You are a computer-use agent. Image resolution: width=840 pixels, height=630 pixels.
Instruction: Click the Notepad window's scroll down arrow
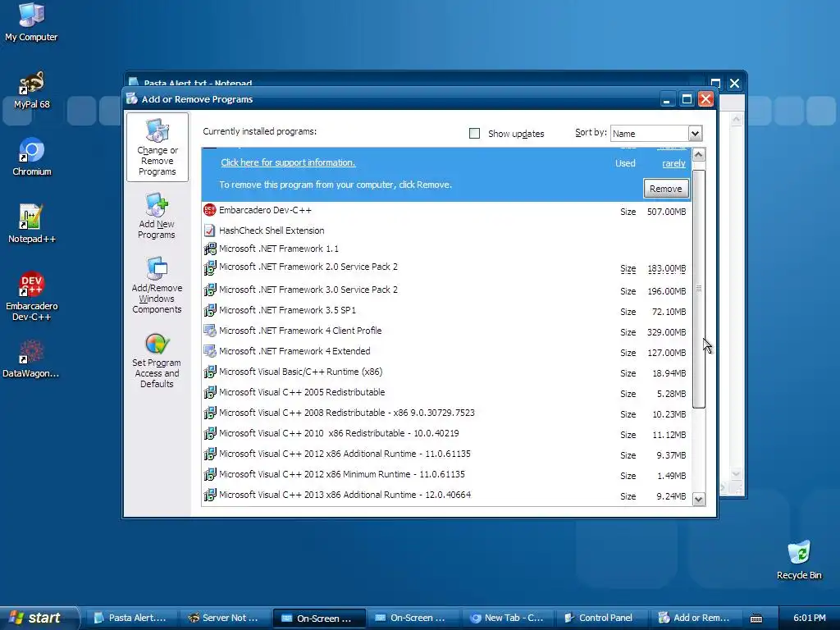pyautogui.click(x=736, y=473)
